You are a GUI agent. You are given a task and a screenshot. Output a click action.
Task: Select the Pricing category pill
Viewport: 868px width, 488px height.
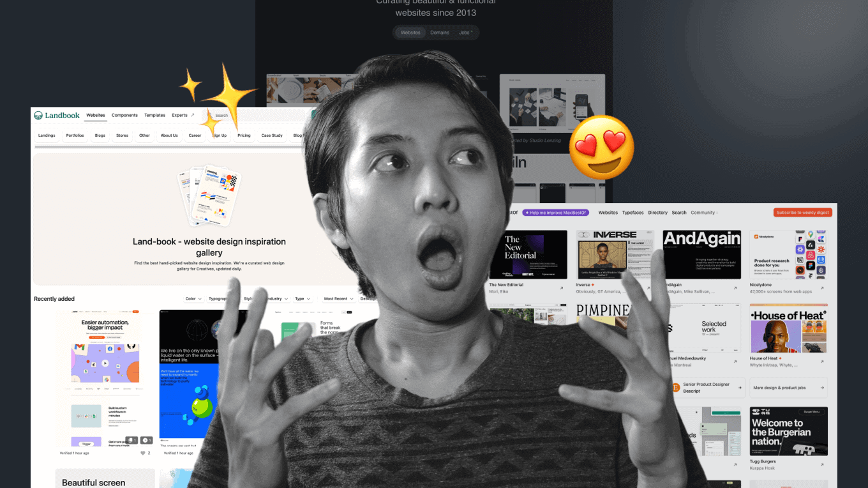click(x=244, y=135)
